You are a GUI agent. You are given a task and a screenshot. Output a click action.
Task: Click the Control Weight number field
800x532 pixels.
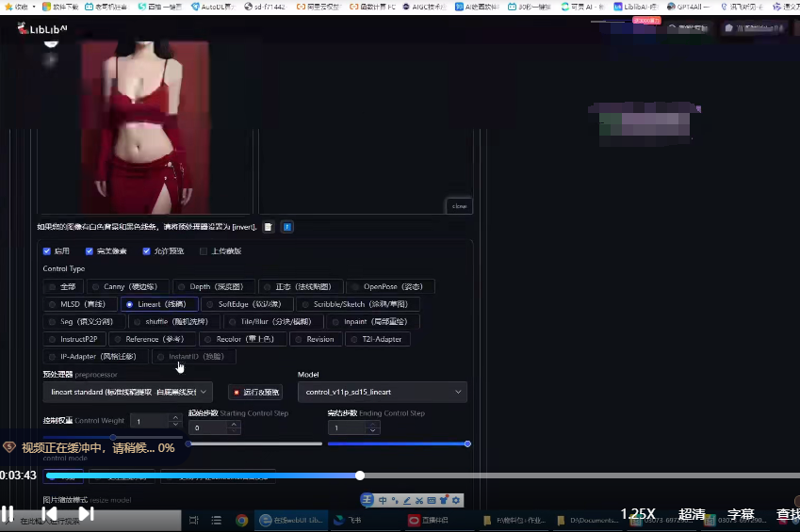click(x=150, y=421)
